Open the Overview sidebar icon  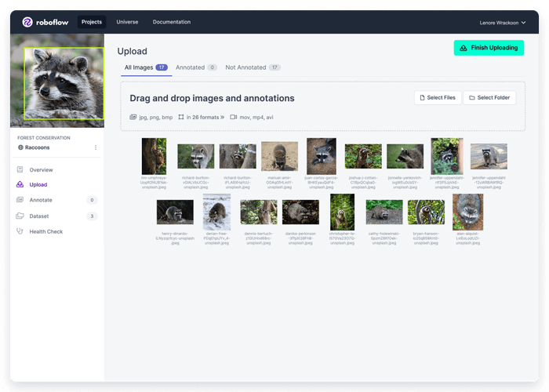pyautogui.click(x=20, y=170)
